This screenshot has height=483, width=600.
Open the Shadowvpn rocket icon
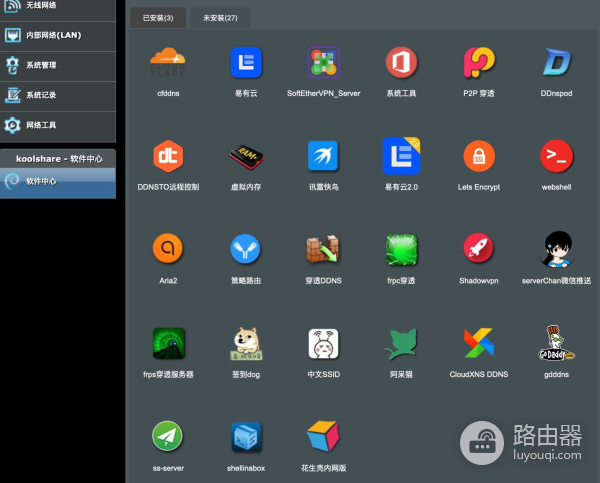click(x=479, y=248)
